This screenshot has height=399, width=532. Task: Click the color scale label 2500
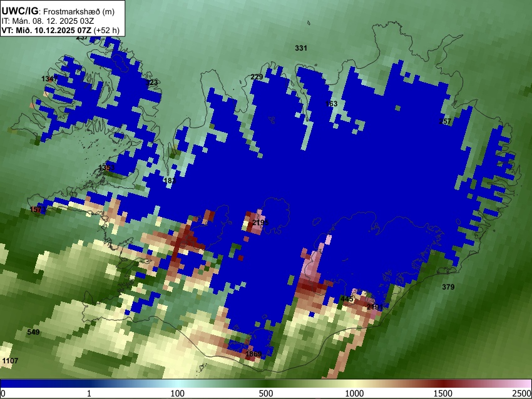[x=522, y=393]
